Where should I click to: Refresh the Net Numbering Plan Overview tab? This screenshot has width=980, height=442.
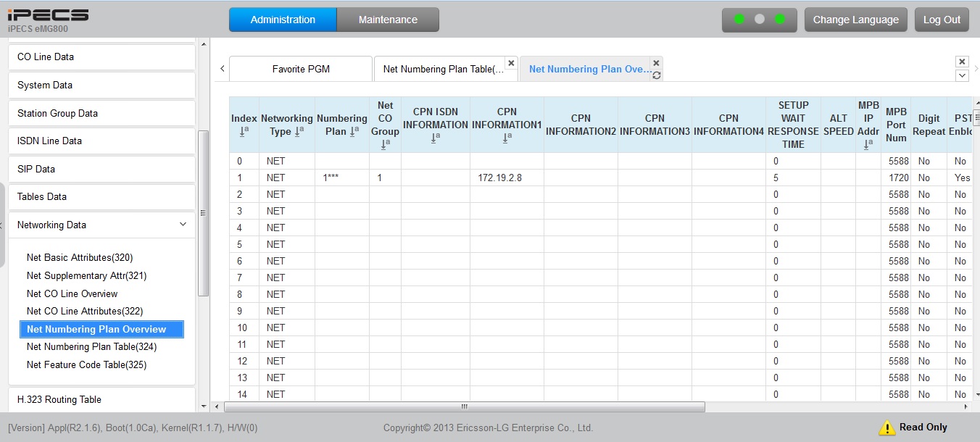pyautogui.click(x=656, y=75)
